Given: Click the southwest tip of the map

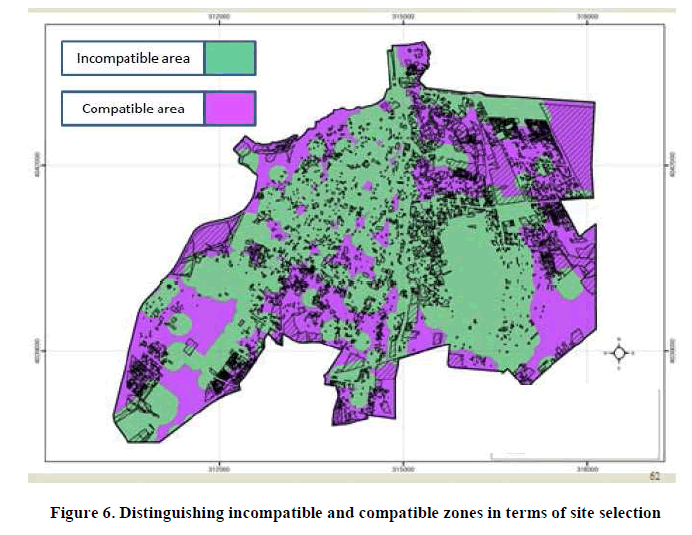Looking at the screenshot, I should [127, 430].
